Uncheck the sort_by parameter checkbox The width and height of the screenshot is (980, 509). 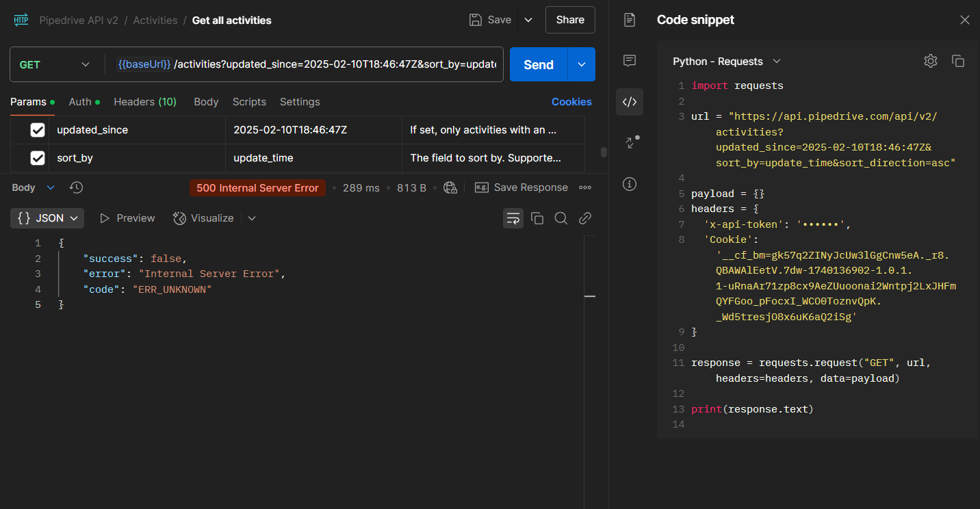click(38, 158)
